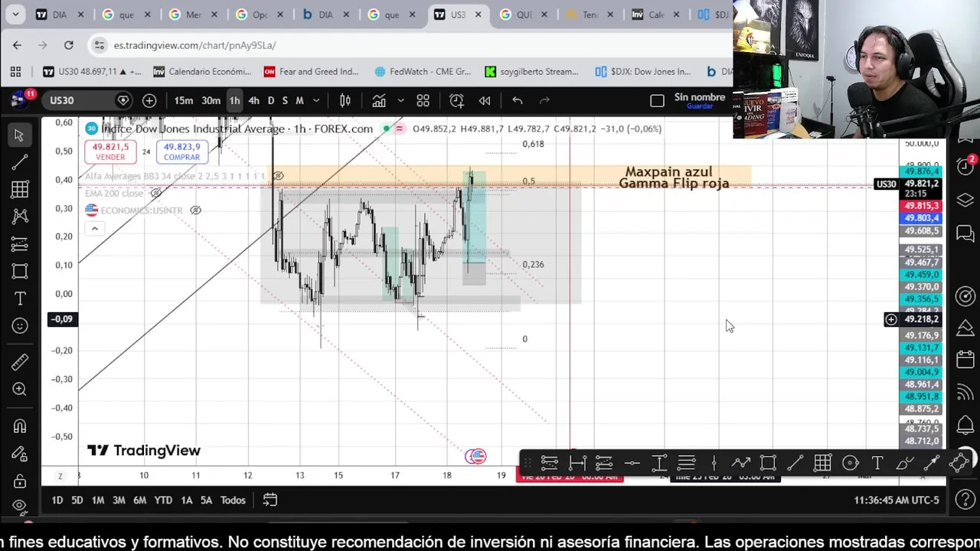
Task: Open the Gann and Fibonacci grid tool in left toolbar
Action: [x=19, y=189]
